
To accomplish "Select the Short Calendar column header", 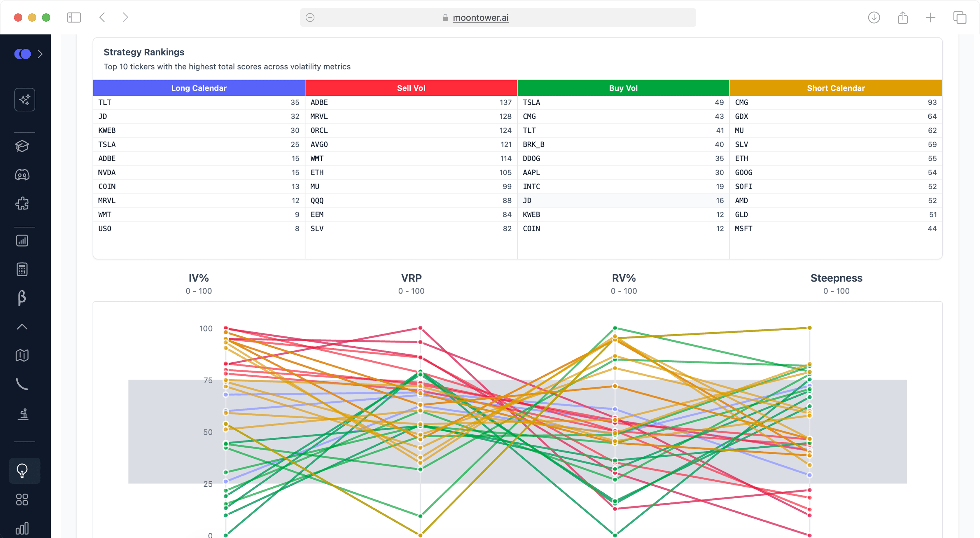I will 835,88.
